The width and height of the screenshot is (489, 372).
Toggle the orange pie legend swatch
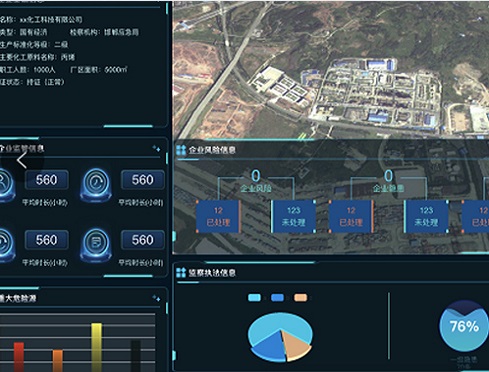coord(300,297)
